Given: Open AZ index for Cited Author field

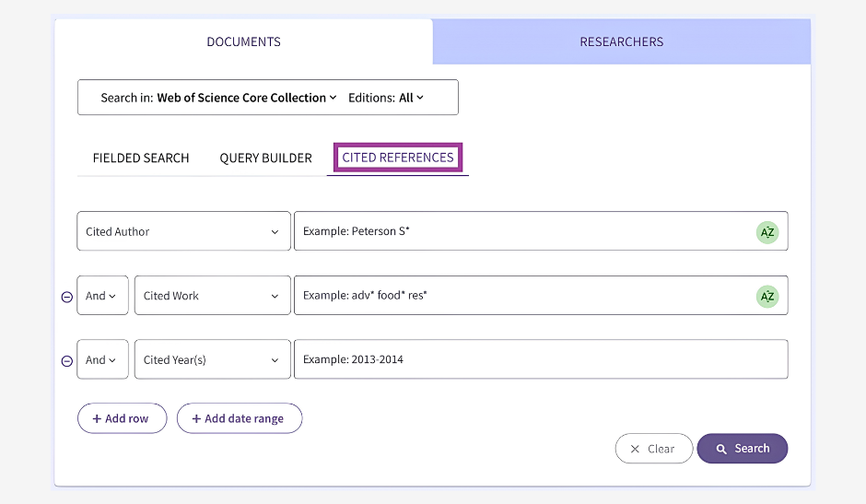Looking at the screenshot, I should tap(767, 232).
